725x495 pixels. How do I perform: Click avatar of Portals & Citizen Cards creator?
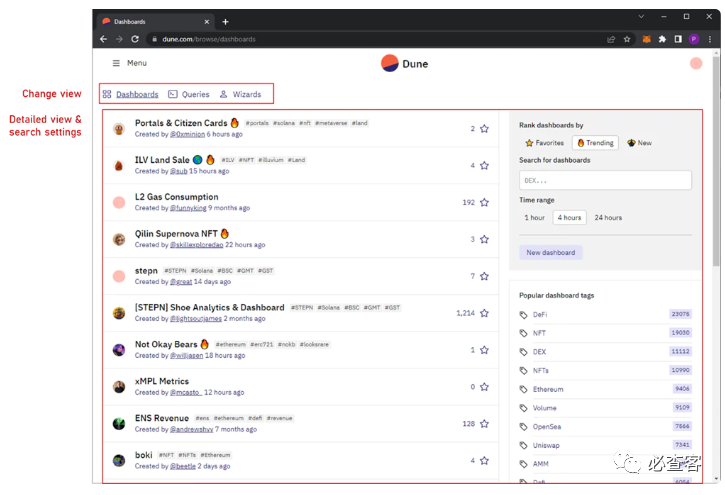click(119, 128)
